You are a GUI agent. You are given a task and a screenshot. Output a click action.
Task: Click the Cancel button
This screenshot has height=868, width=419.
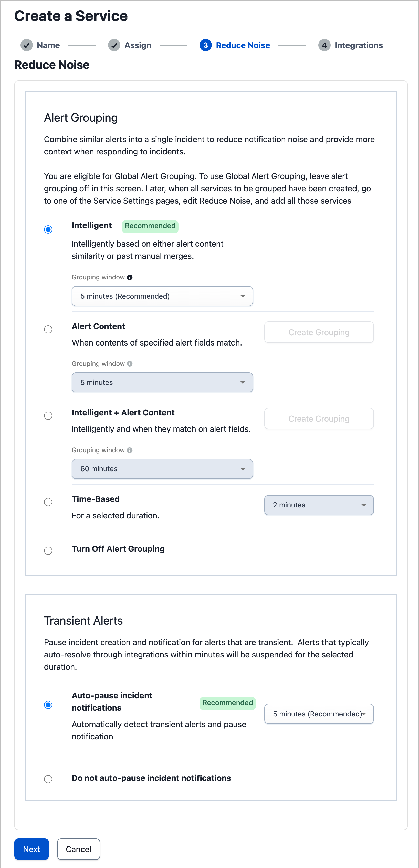78,849
